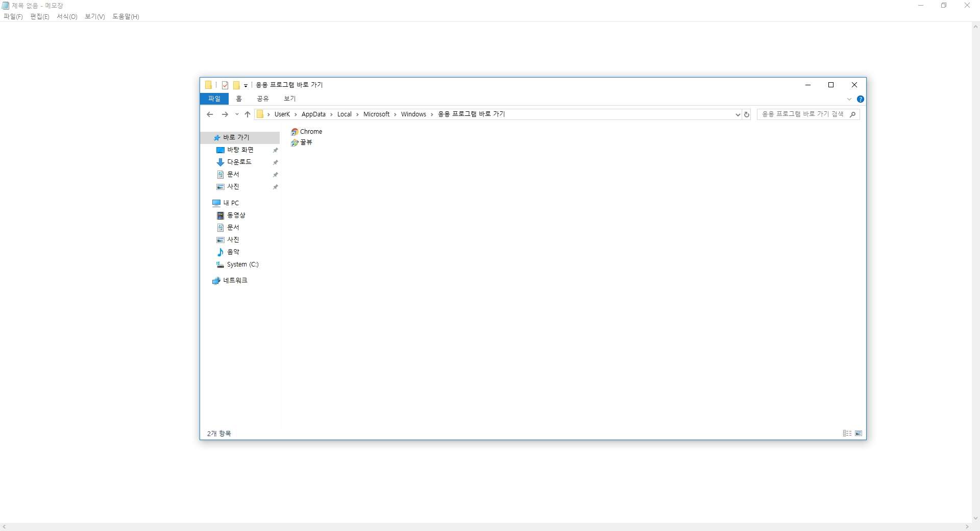Open the recent locations dropdown arrow
The width and height of the screenshot is (980, 531).
click(x=237, y=114)
